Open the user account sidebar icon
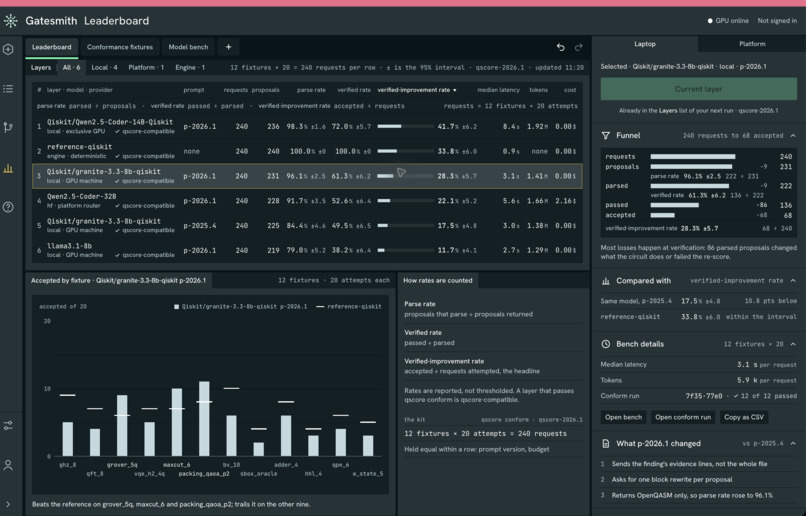Image resolution: width=806 pixels, height=516 pixels. (x=8, y=465)
